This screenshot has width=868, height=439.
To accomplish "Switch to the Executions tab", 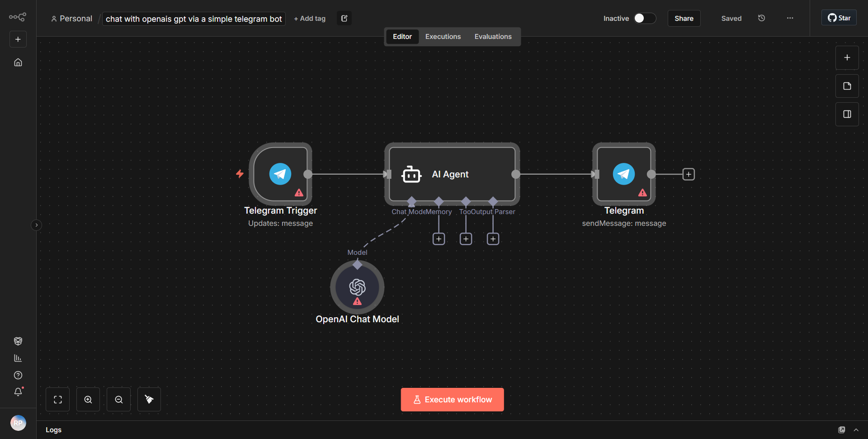I will (443, 36).
